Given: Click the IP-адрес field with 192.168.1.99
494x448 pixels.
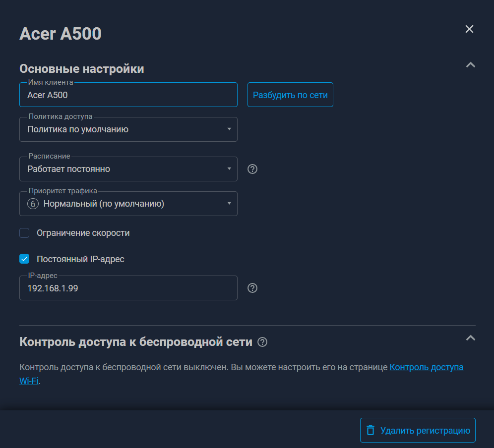Looking at the screenshot, I should click(128, 288).
